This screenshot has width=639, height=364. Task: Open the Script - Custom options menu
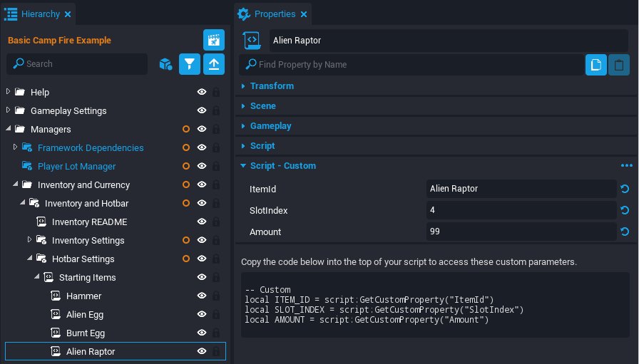click(626, 166)
